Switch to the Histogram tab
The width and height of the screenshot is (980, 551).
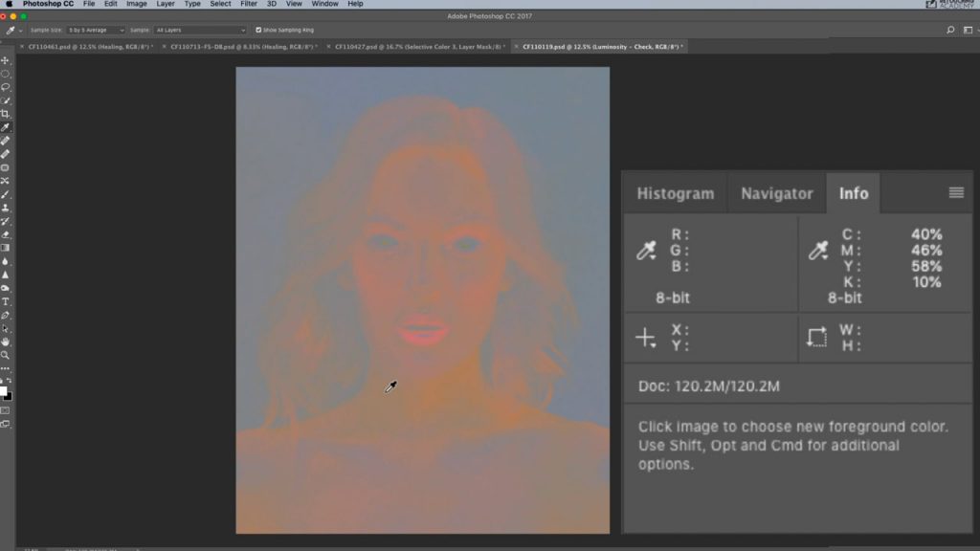click(x=674, y=192)
